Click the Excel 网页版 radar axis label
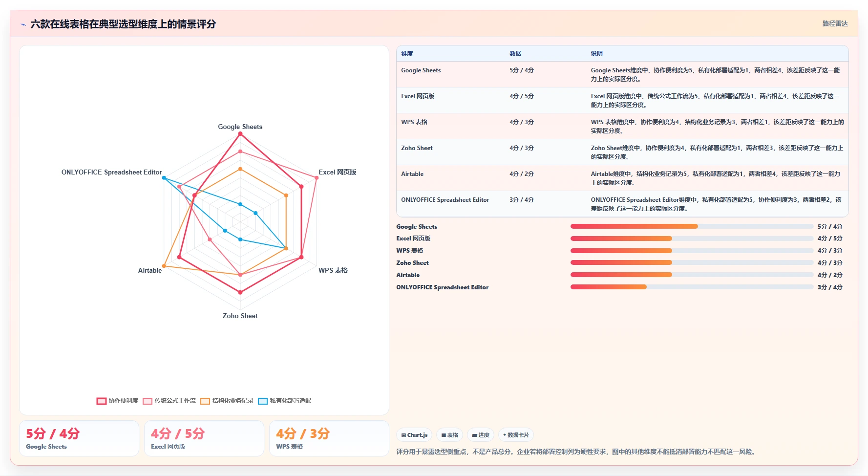868x476 pixels. click(x=338, y=172)
